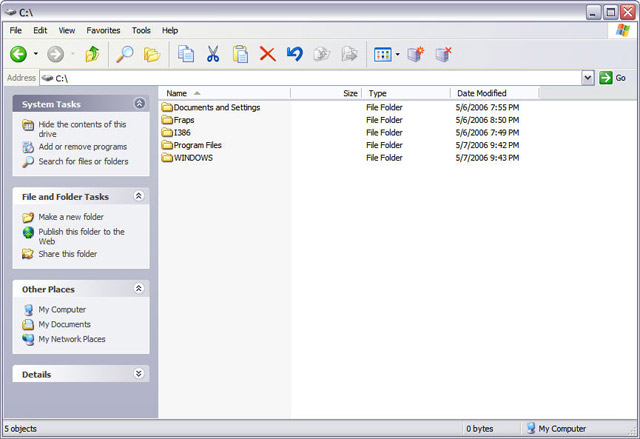The width and height of the screenshot is (640, 439).
Task: Click the 5 objects status text
Action: [20, 428]
